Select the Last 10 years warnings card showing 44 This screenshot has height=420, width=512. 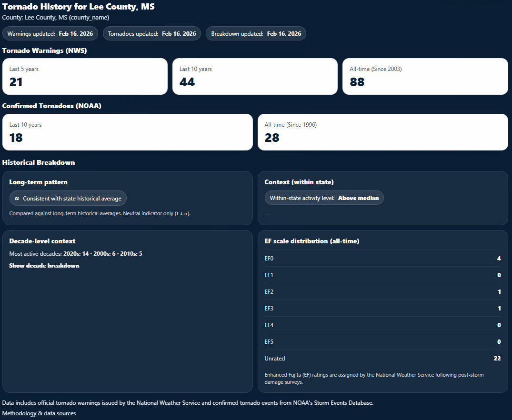pos(255,76)
